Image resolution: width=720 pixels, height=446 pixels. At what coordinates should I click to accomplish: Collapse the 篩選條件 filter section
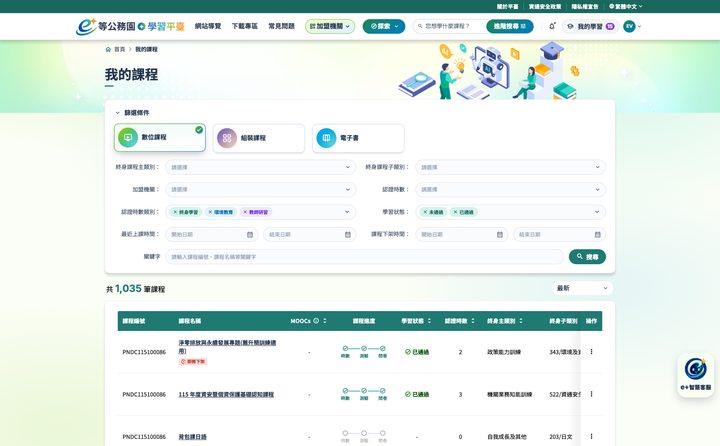click(132, 113)
